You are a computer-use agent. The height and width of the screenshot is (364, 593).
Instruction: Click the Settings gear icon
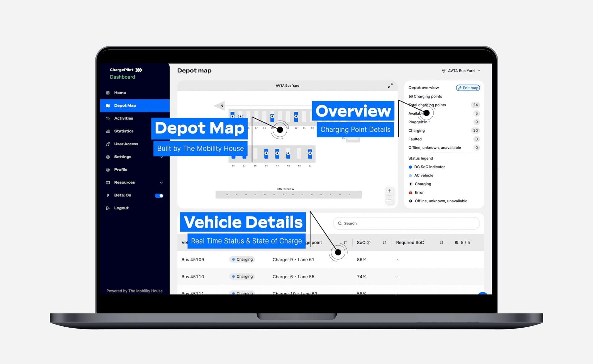(x=108, y=157)
